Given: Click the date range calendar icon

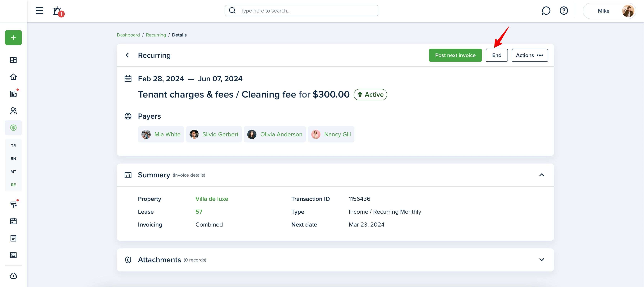Looking at the screenshot, I should [x=128, y=79].
